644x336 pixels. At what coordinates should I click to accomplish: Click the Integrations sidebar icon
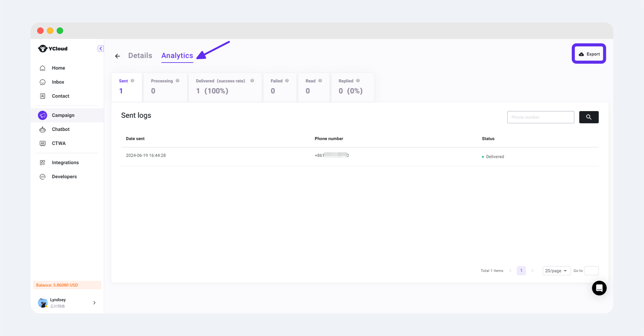(x=43, y=163)
